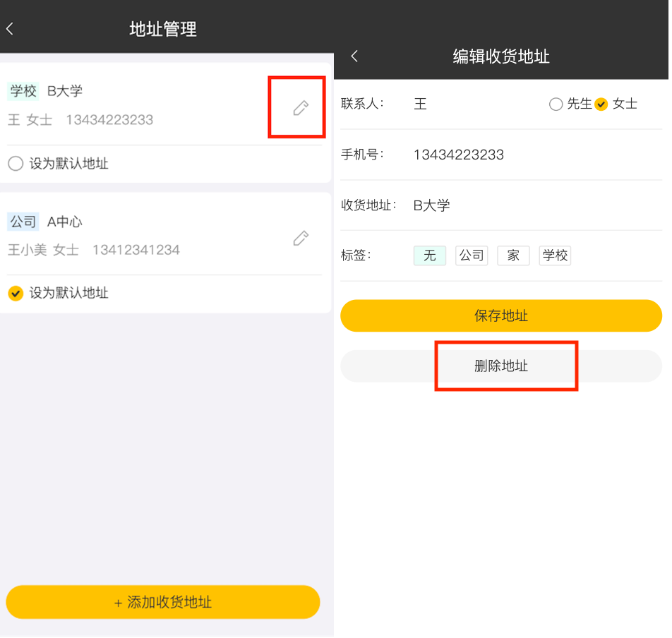Click the 王小美 女士 contact name

(43, 251)
